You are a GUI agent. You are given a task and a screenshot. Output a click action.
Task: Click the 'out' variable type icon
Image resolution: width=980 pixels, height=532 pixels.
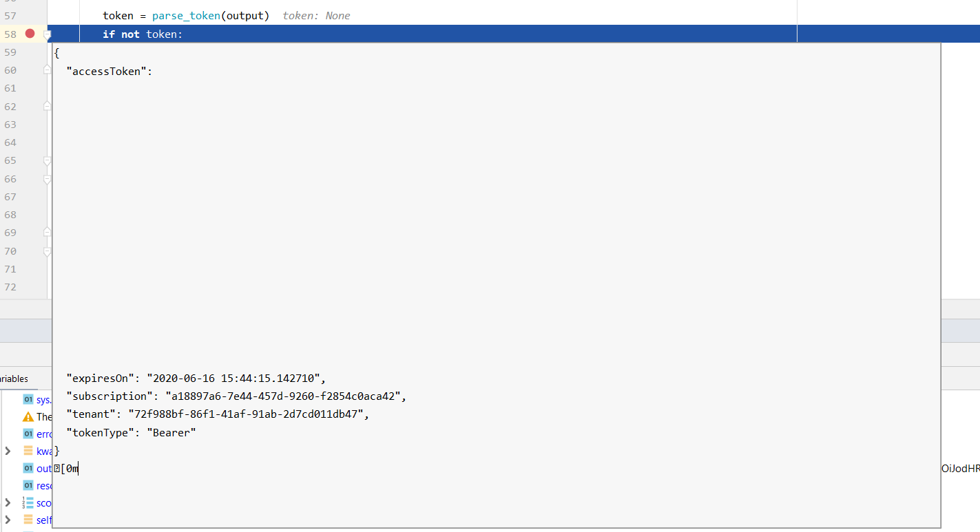tap(28, 468)
